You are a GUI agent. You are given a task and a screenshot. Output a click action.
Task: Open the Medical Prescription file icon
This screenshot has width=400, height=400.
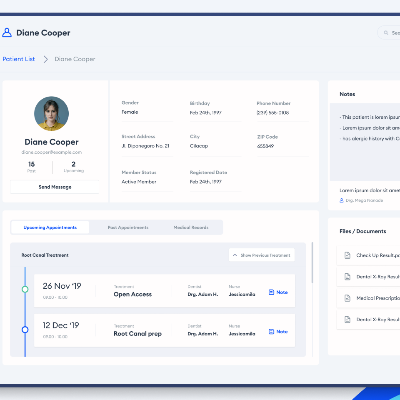point(347,298)
